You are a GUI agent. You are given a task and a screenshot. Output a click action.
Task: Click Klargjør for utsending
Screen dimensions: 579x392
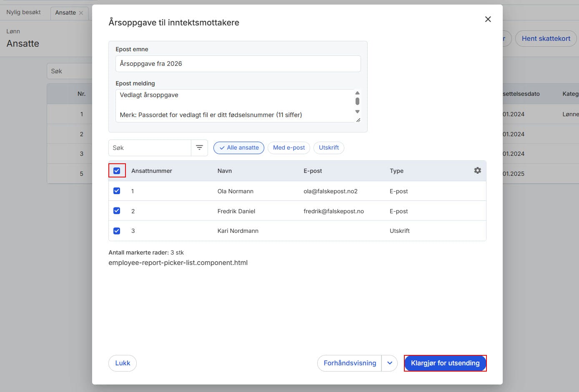(445, 363)
